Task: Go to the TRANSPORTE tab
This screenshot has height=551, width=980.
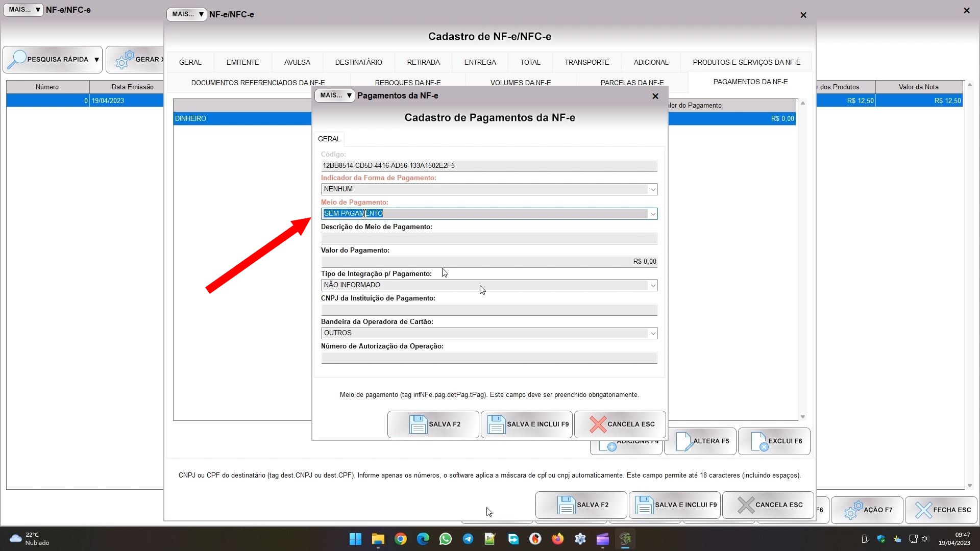Action: 586,62
